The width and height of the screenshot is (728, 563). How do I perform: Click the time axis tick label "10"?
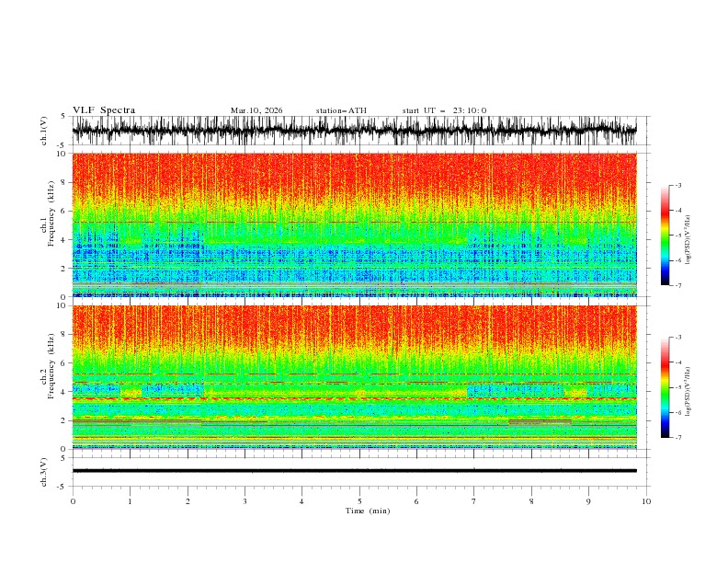(646, 501)
